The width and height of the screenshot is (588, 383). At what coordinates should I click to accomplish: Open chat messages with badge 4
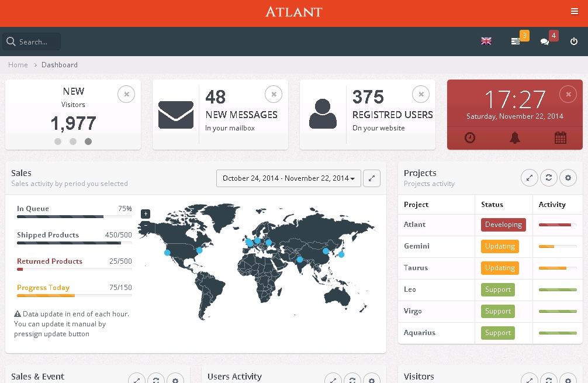point(545,42)
